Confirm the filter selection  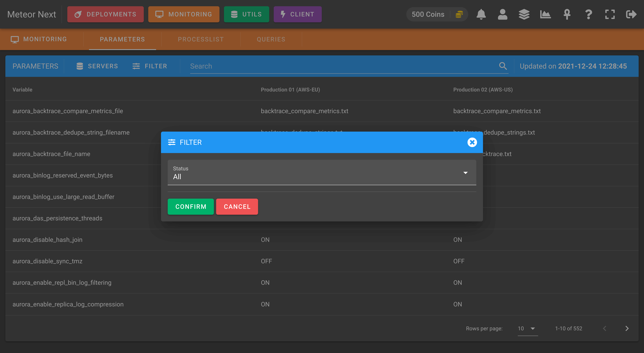tap(191, 207)
